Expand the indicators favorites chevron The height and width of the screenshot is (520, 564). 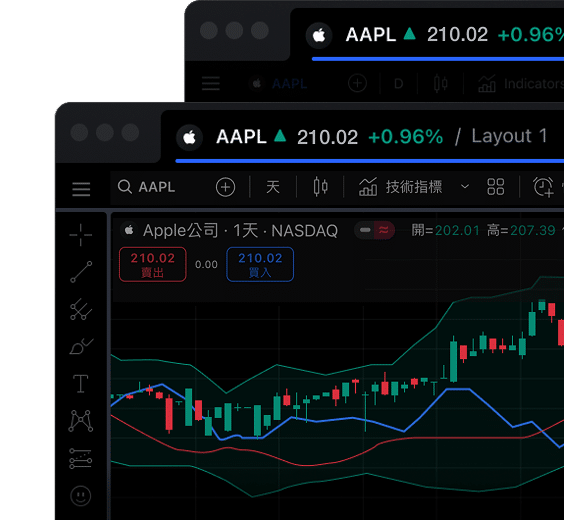465,187
